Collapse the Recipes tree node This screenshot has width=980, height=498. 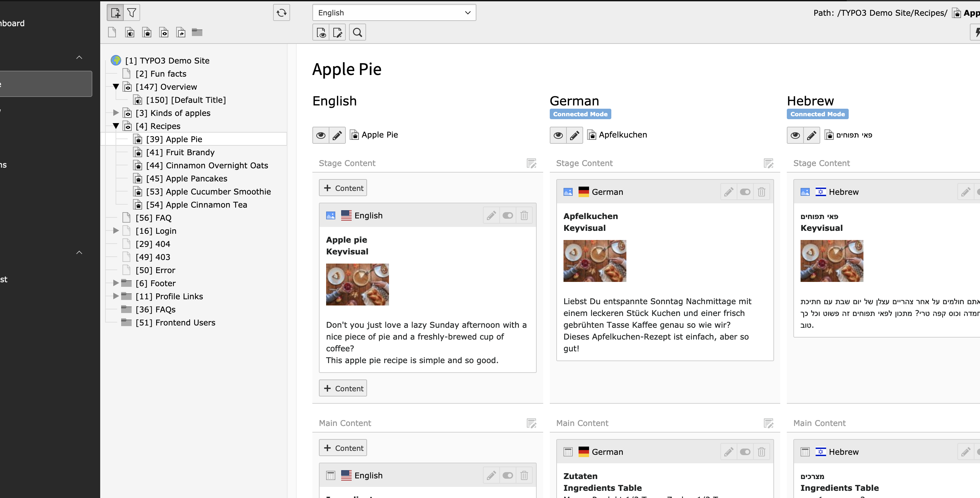click(116, 125)
